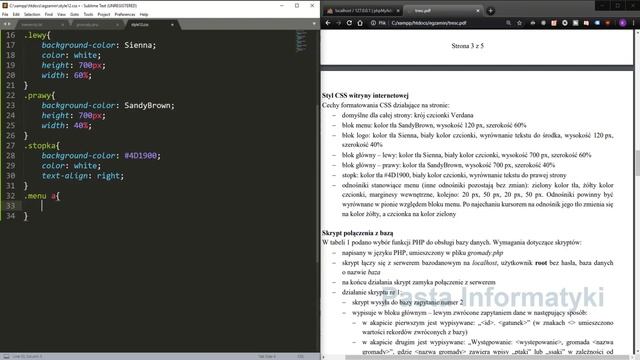Image resolution: width=640 pixels, height=360 pixels.
Task: Click the SandyBrown value on line 23
Action: click(x=147, y=105)
